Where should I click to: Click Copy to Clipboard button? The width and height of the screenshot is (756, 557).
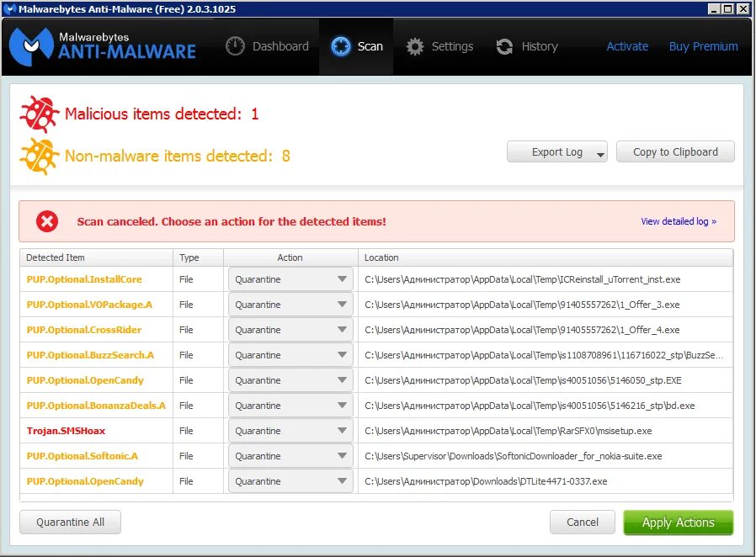pyautogui.click(x=675, y=151)
